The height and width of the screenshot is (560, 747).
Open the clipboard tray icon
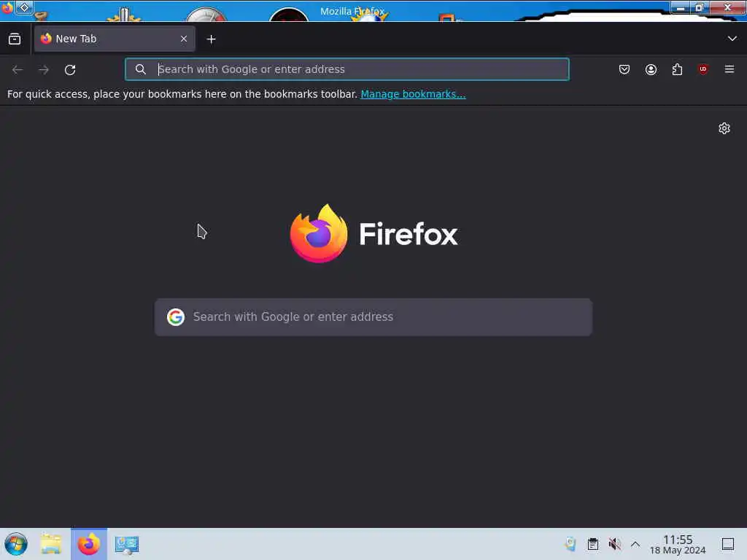[x=592, y=544]
